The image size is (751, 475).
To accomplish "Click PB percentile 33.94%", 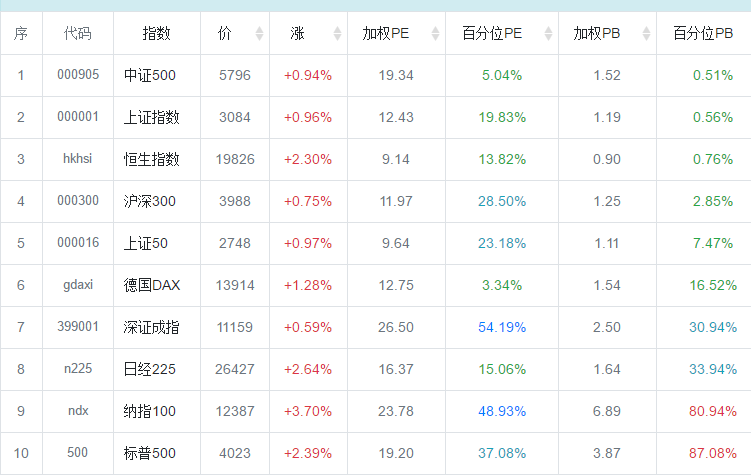I will click(x=713, y=369).
